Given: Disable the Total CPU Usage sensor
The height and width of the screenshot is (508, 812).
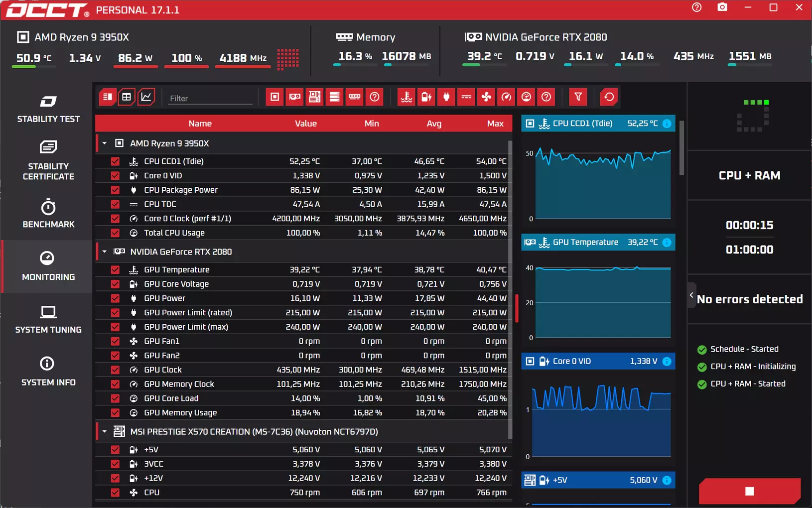Looking at the screenshot, I should (x=115, y=233).
